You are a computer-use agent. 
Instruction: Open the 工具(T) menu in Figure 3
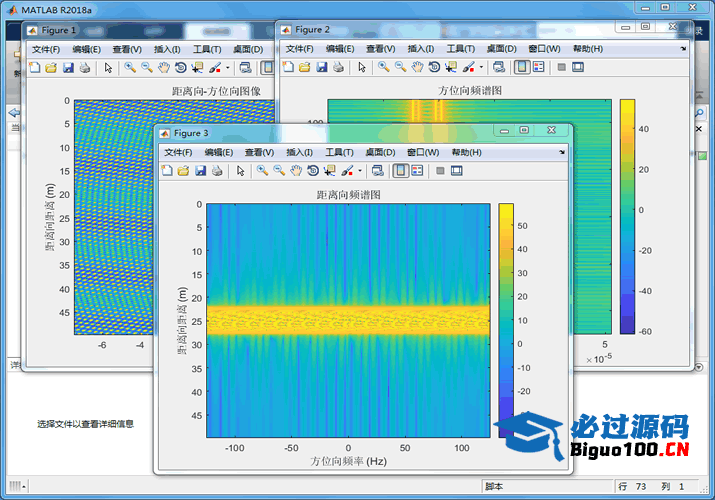click(340, 152)
